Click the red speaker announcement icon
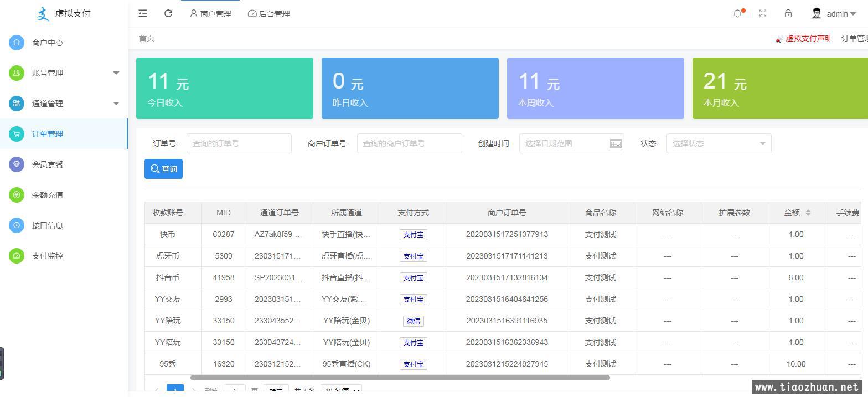 (x=779, y=39)
